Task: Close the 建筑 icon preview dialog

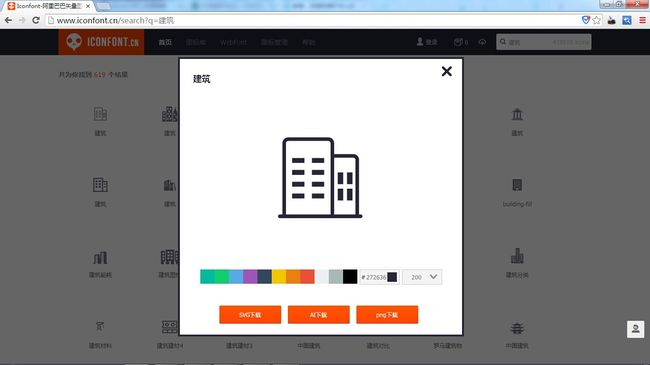Action: tap(446, 71)
